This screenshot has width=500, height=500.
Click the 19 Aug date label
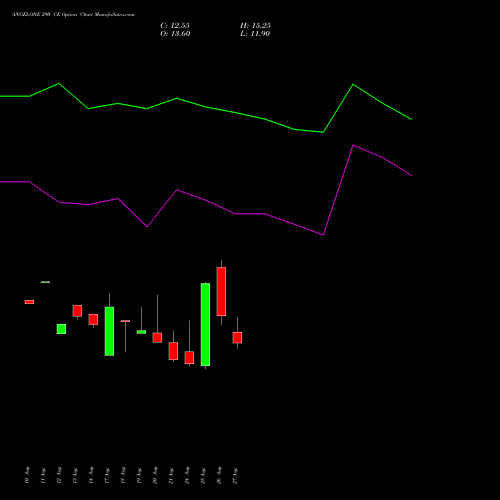139,475
